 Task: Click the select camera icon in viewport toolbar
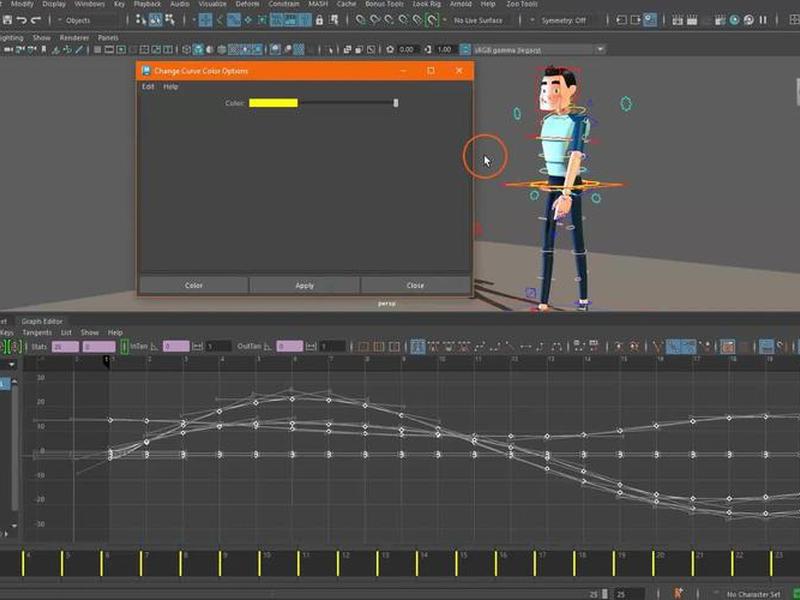point(9,49)
